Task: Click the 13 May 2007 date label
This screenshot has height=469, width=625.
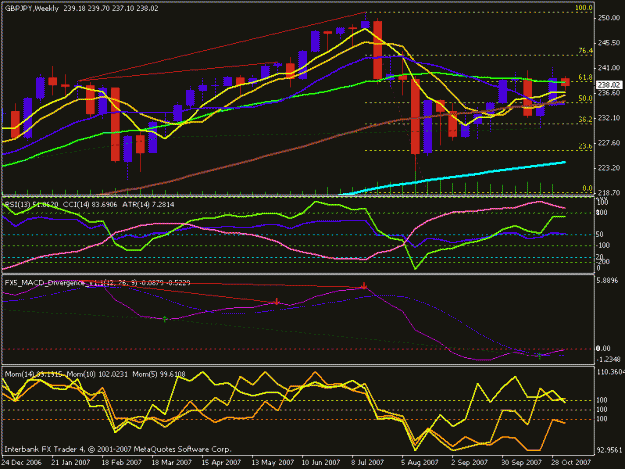Action: 272,463
